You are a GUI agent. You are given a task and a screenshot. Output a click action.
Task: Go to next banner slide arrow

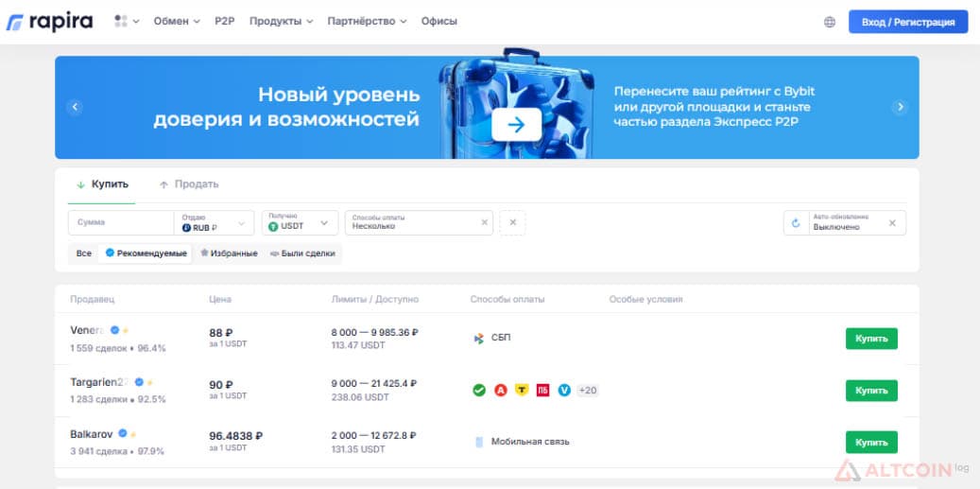pos(900,108)
